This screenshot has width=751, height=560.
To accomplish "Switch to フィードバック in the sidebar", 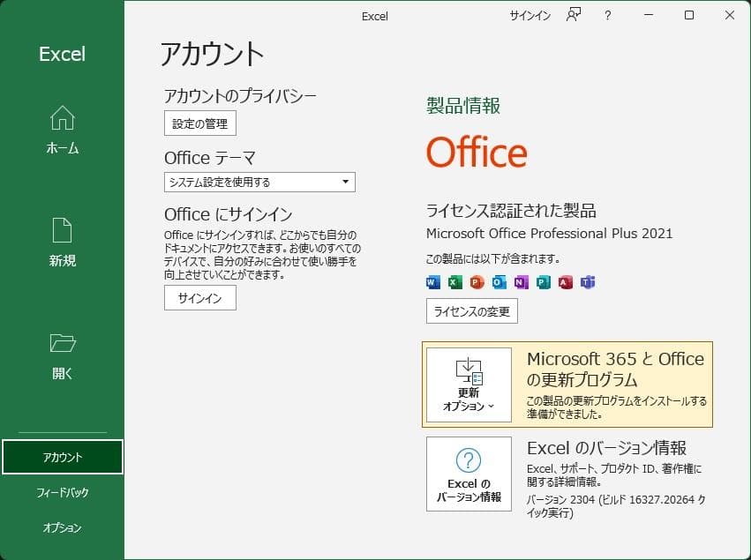I will point(62,492).
